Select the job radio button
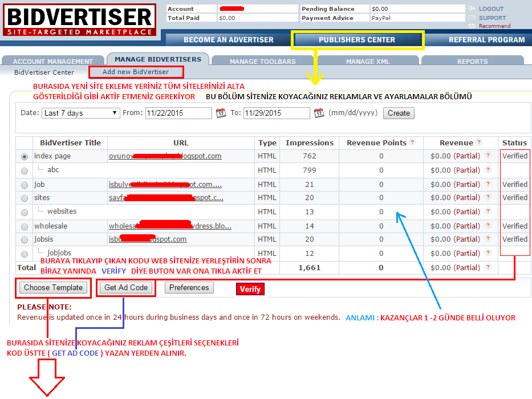The image size is (532, 399). [x=25, y=185]
